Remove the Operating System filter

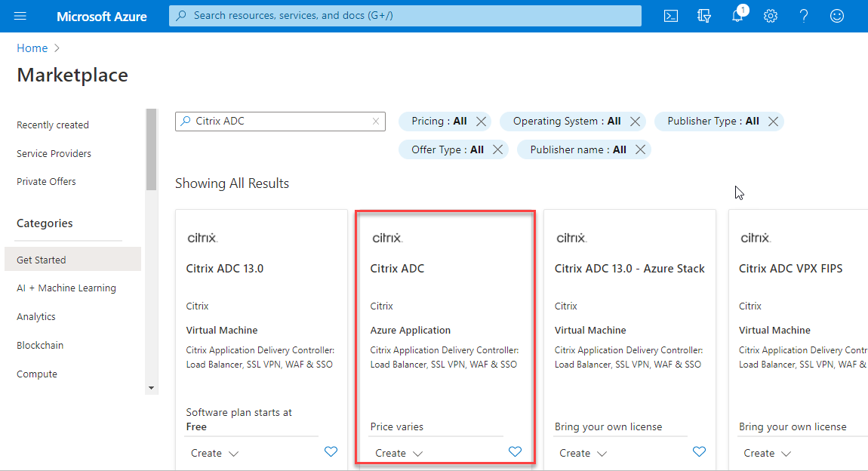pyautogui.click(x=635, y=122)
